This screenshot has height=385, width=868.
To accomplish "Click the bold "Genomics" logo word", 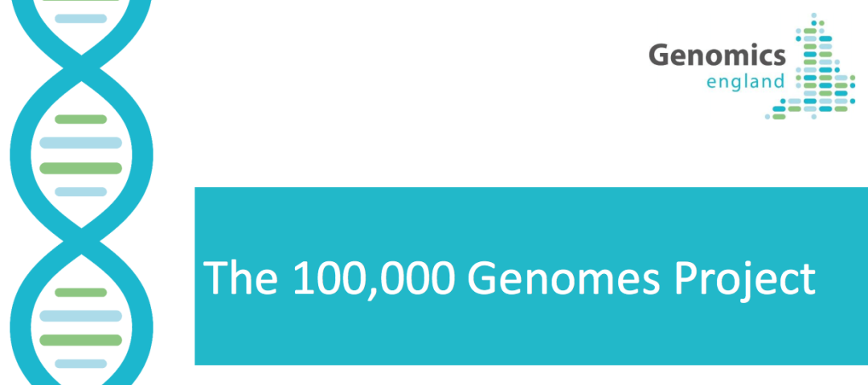I will tap(717, 57).
